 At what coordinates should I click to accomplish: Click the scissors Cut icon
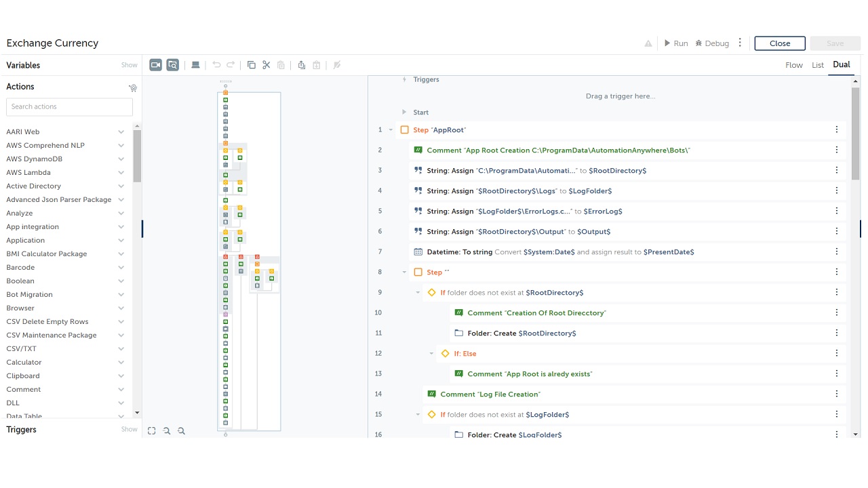(x=267, y=65)
